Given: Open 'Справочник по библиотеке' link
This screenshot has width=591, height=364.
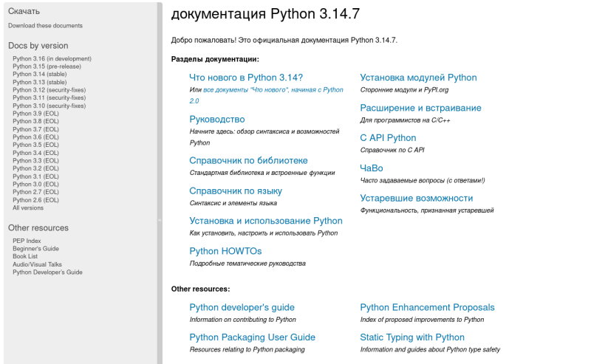Looking at the screenshot, I should 248,160.
